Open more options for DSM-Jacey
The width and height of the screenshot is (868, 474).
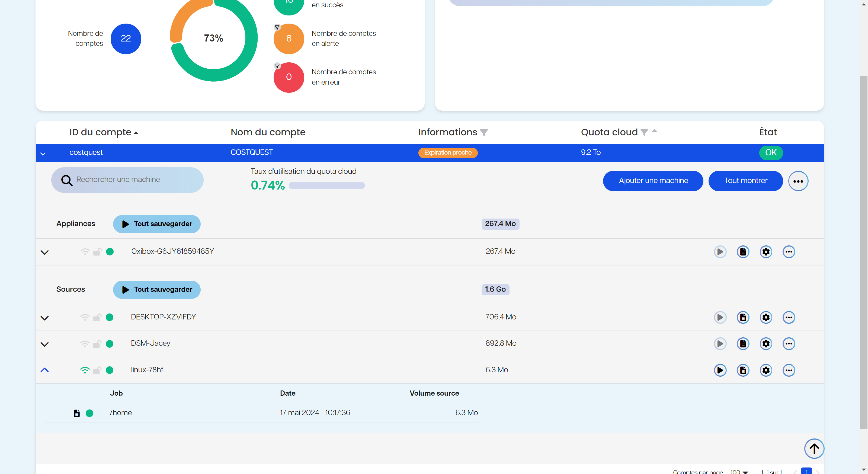click(x=789, y=344)
